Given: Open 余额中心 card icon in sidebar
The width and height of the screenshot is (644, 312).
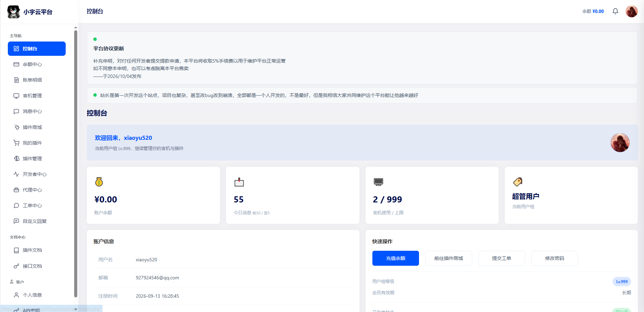Looking at the screenshot, I should 16,64.
